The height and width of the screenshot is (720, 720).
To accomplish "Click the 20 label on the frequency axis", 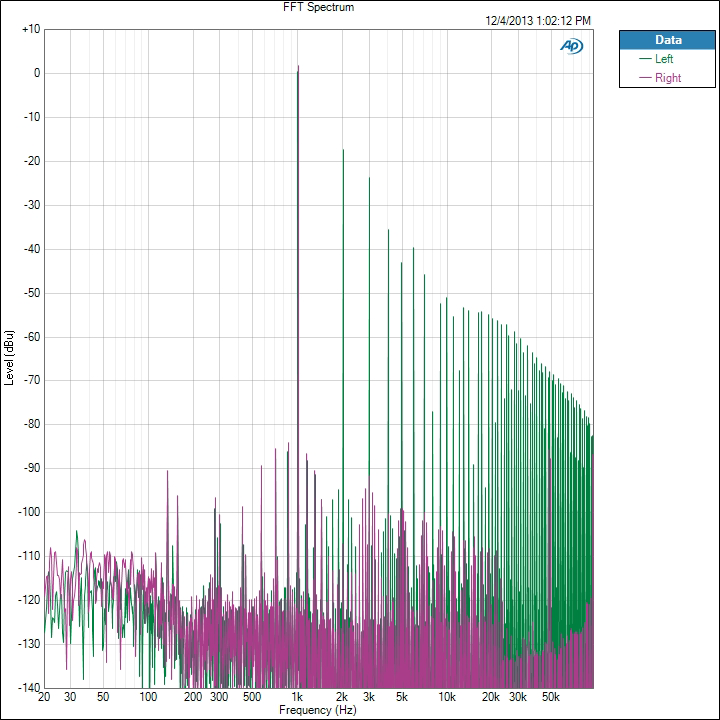I will (x=44, y=697).
